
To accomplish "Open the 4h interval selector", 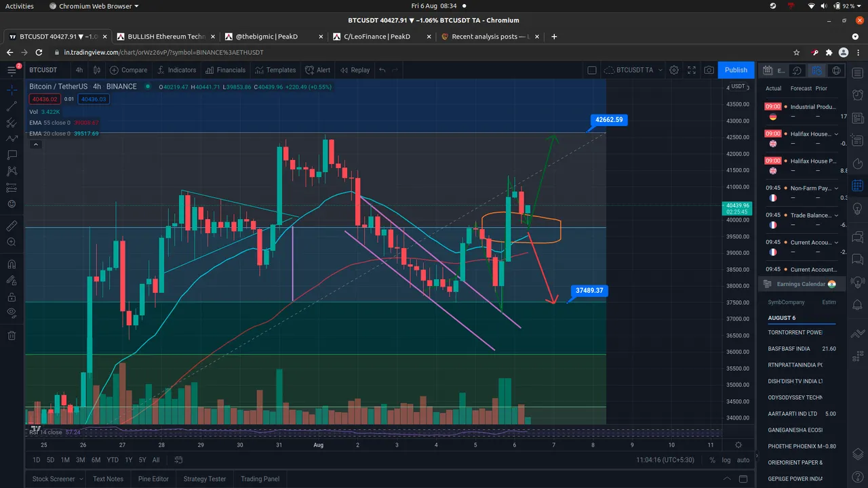I will [x=79, y=70].
